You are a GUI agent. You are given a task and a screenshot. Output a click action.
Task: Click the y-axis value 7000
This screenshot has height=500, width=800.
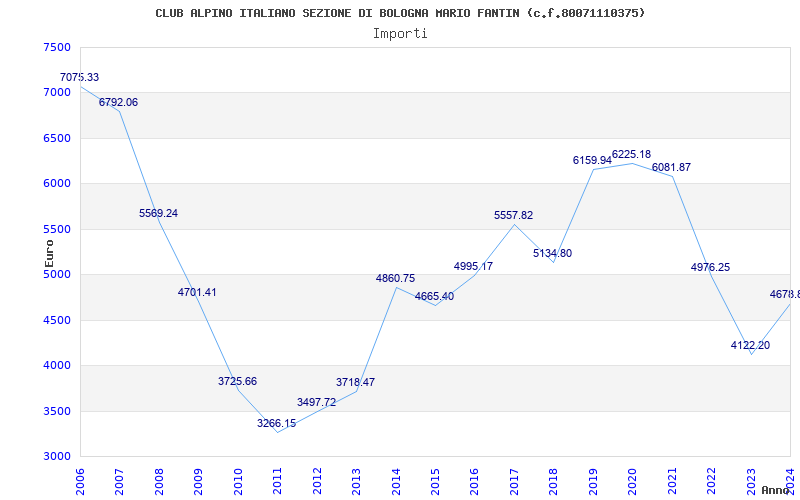click(57, 93)
